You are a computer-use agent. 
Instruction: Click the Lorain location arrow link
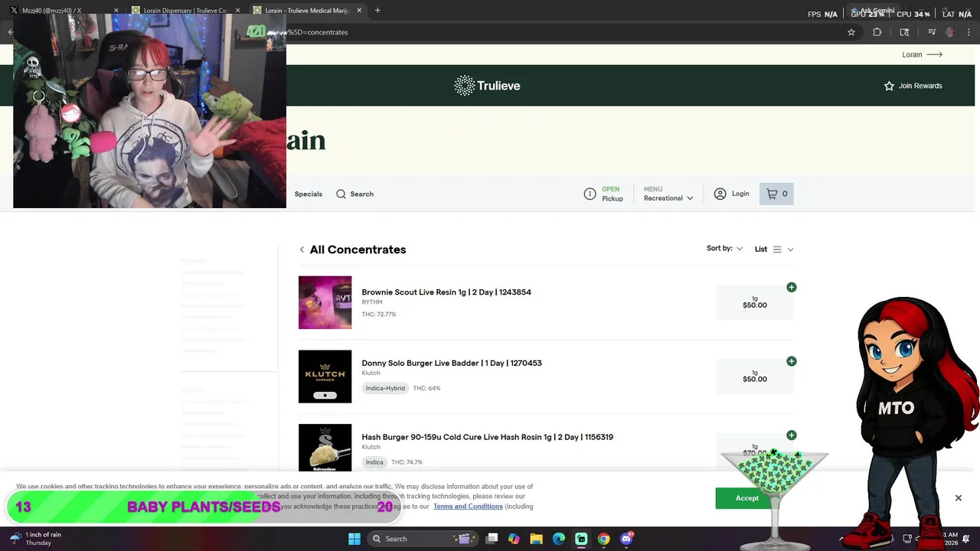coord(922,54)
